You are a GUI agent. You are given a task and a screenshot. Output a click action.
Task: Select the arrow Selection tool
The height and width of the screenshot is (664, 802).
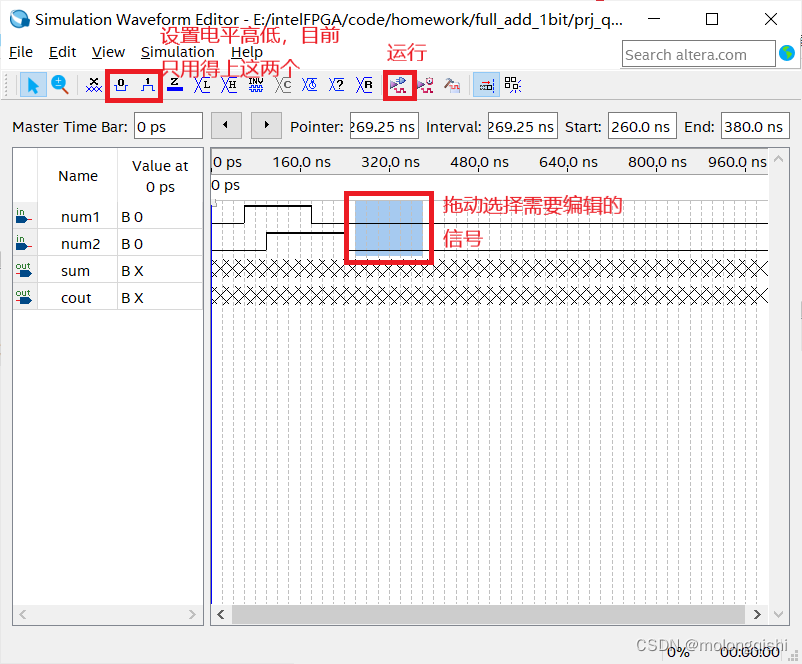pyautogui.click(x=33, y=85)
